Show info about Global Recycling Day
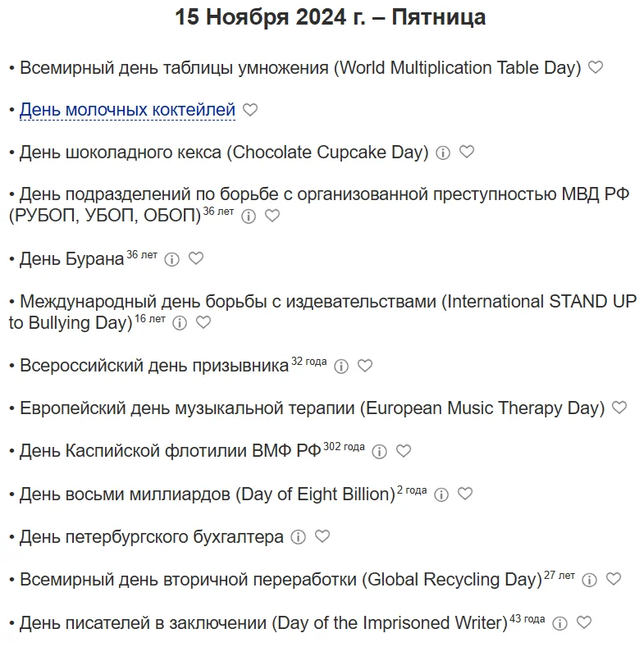Screen dimensions: 644x647 click(x=589, y=580)
